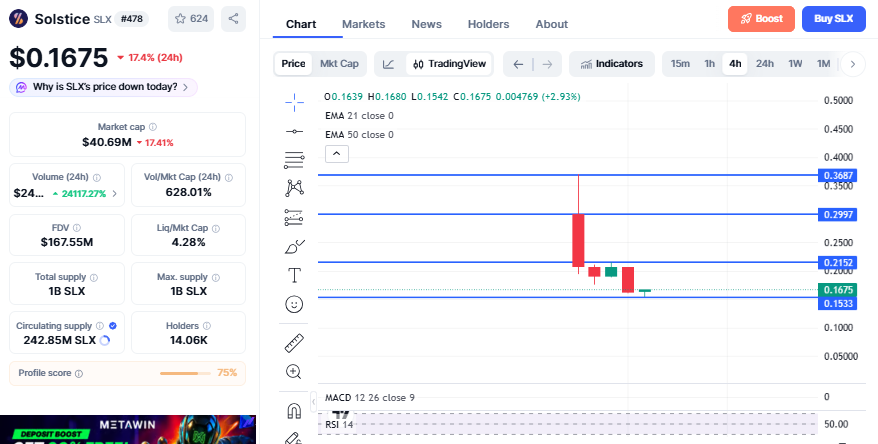Click Profile score info icon

coord(79,373)
